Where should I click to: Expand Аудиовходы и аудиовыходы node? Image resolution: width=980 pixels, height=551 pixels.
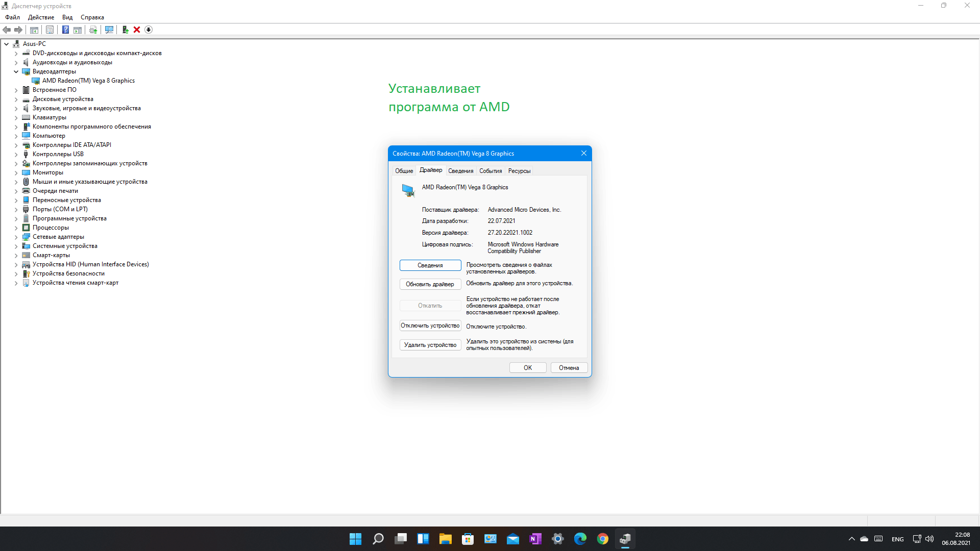point(16,62)
